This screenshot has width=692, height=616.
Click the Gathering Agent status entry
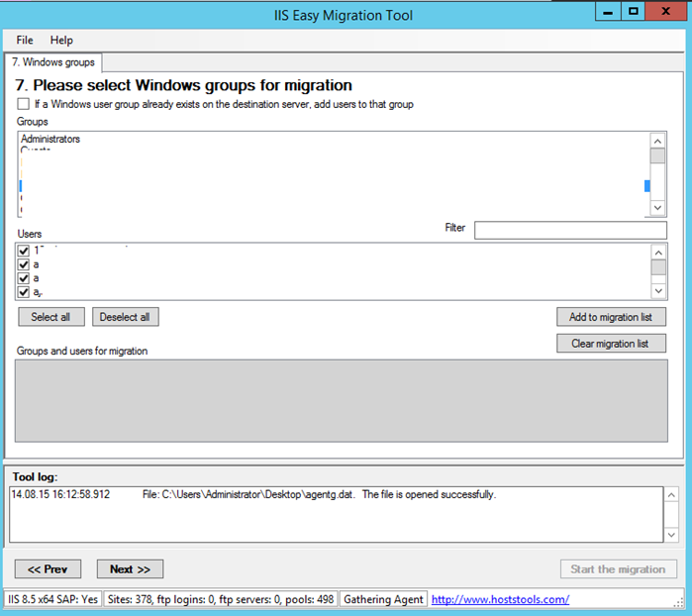pos(383,599)
